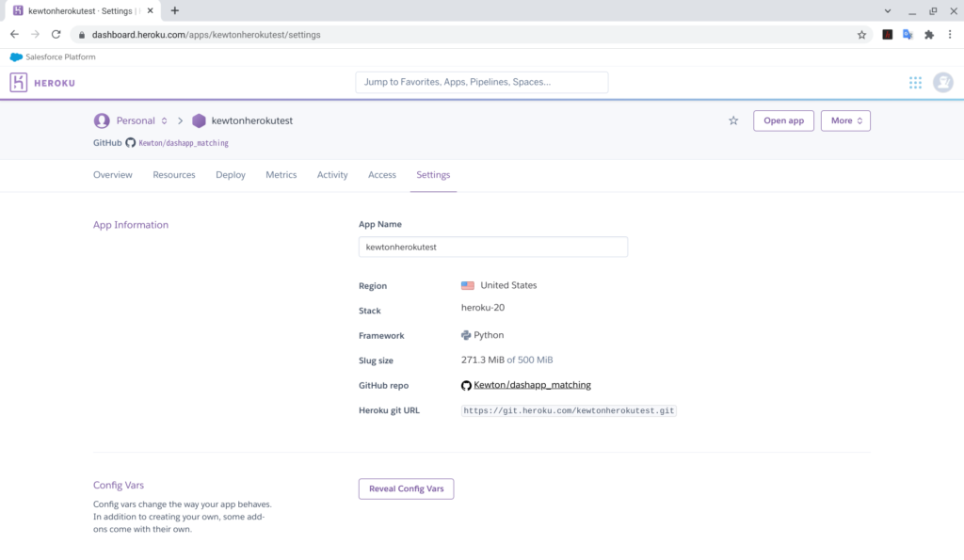
Task: Click the Salesforce Platform label
Action: point(60,56)
